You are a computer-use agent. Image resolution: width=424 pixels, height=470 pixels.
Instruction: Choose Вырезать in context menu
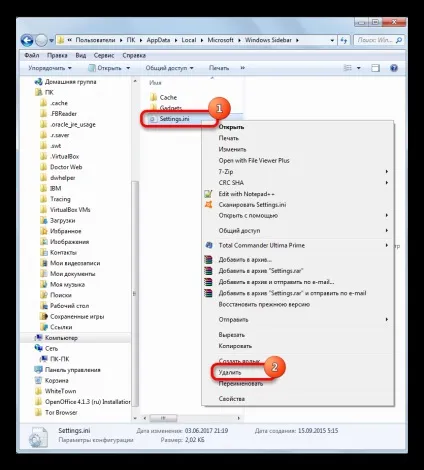(232, 335)
